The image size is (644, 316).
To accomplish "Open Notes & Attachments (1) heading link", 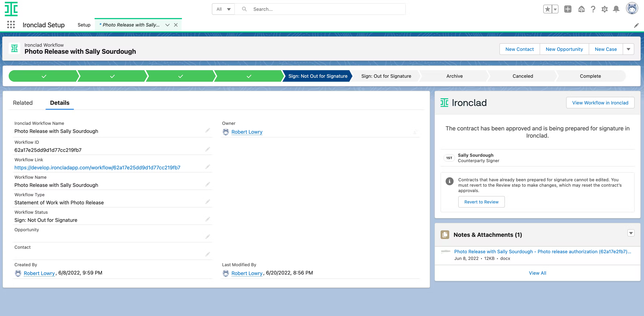I will pos(488,234).
